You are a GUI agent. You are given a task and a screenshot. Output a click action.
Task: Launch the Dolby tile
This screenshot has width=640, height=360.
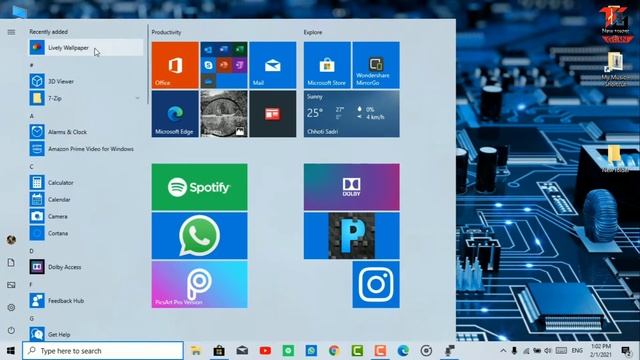(x=351, y=187)
